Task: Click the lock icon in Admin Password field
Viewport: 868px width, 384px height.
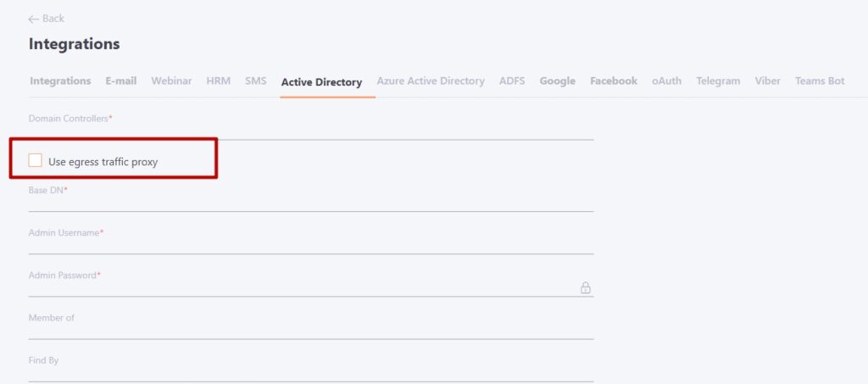Action: [x=585, y=287]
